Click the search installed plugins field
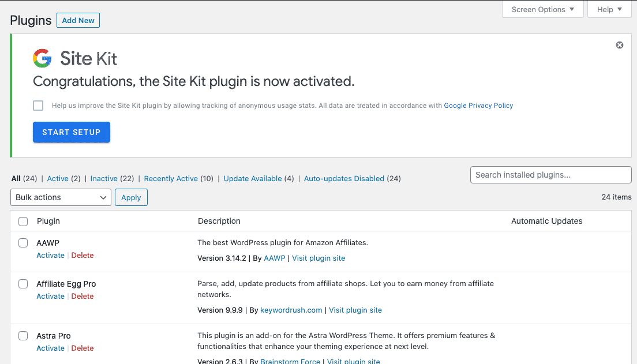 click(550, 175)
